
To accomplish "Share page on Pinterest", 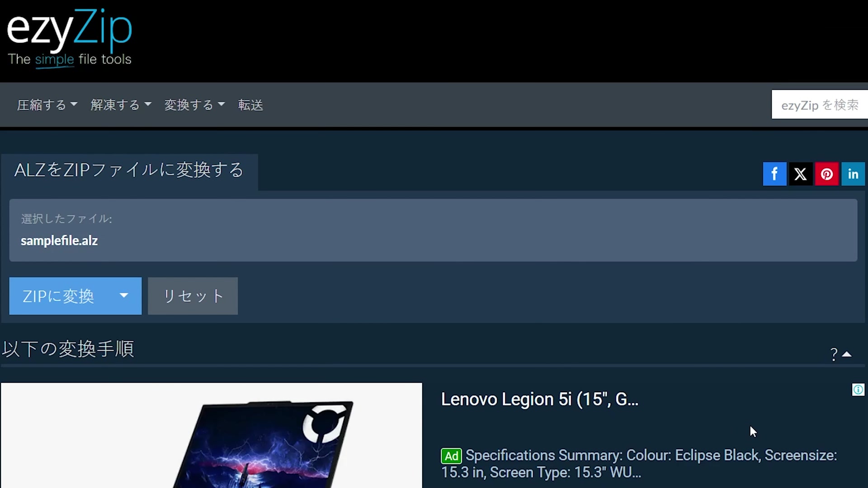I will (827, 174).
